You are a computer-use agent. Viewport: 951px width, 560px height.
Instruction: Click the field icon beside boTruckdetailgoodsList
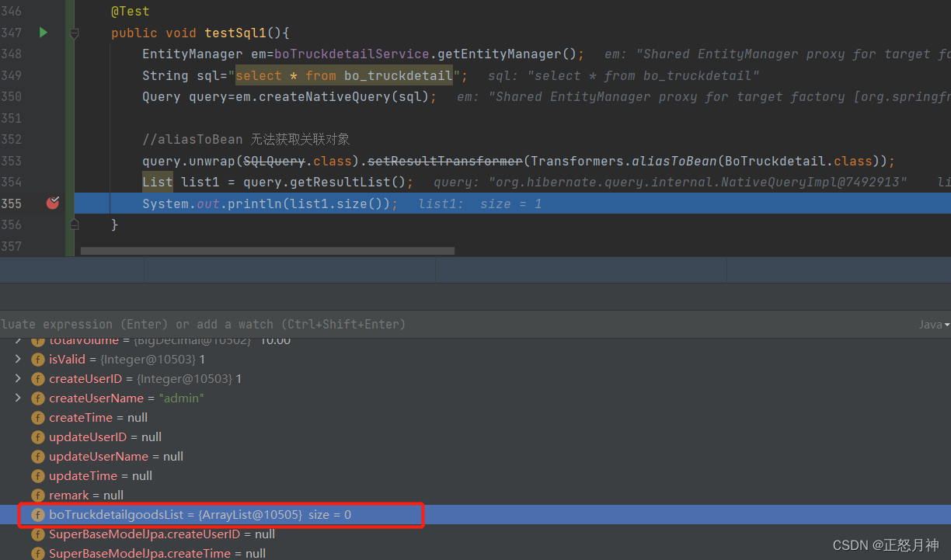click(x=37, y=515)
